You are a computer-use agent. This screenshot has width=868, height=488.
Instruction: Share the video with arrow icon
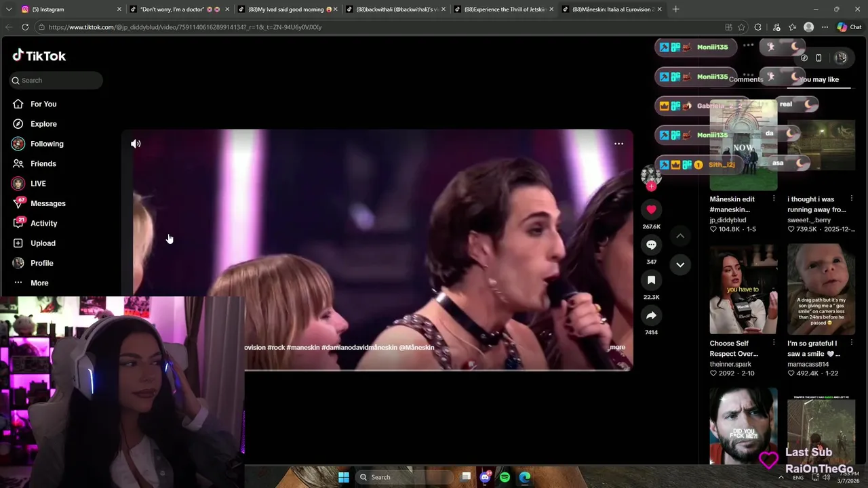(651, 315)
